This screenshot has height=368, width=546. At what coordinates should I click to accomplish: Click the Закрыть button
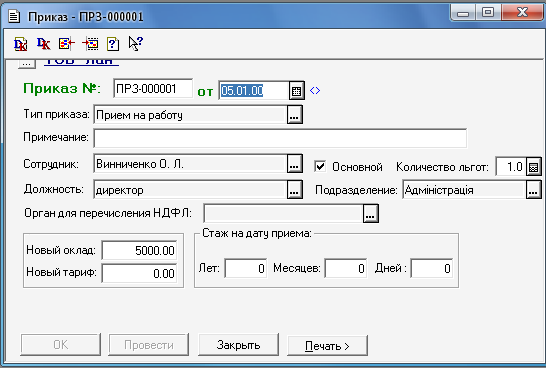pos(239,345)
